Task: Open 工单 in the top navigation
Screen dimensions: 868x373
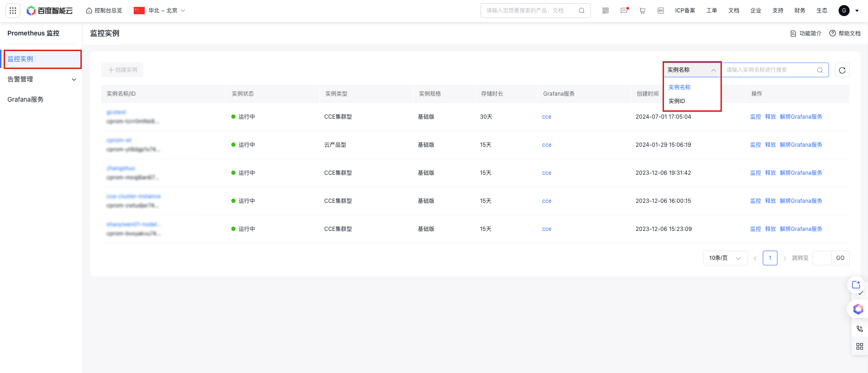Action: point(711,11)
